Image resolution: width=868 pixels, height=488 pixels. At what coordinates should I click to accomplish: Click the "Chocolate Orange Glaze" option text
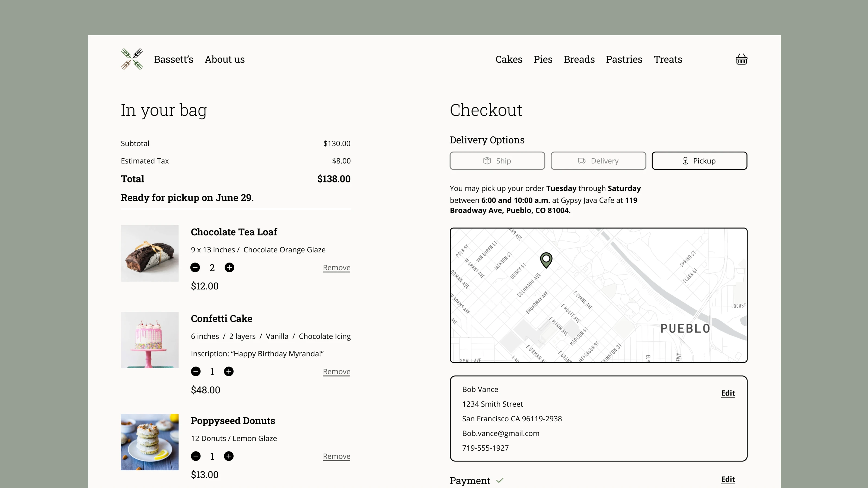284,250
